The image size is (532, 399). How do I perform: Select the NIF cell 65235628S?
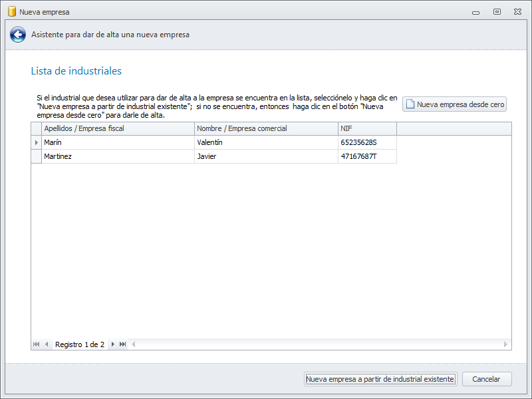pyautogui.click(x=367, y=142)
